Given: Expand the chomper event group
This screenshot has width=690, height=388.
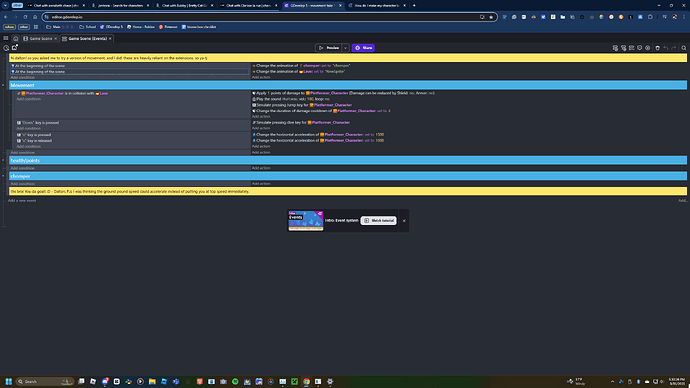Looking at the screenshot, I should click(x=3, y=176).
